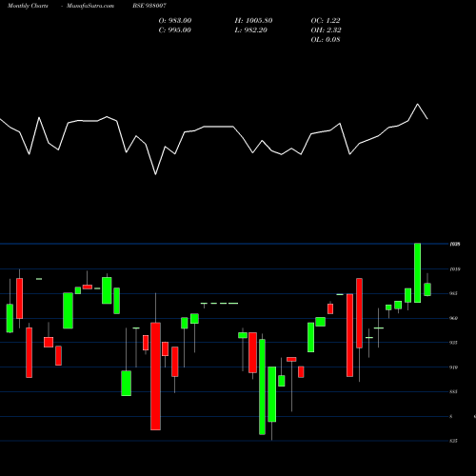Click the "OL: 0.08" percentage text
This screenshot has height=476, width=476.
tap(326, 40)
